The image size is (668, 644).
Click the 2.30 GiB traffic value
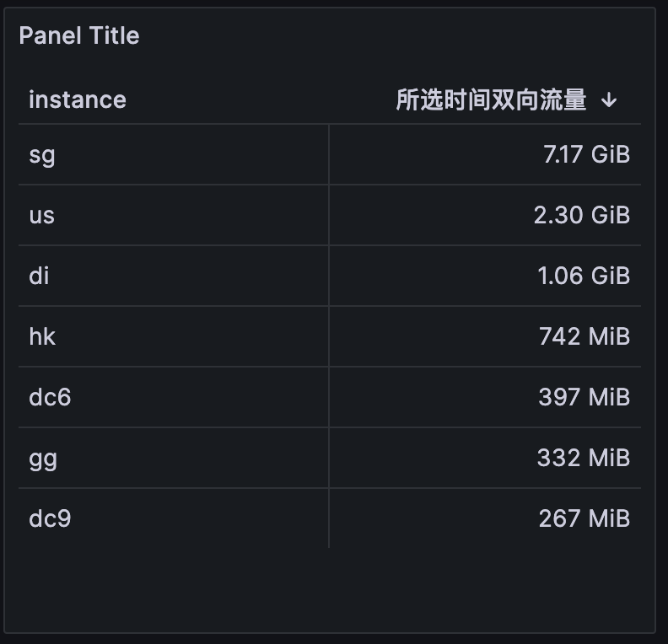pyautogui.click(x=582, y=216)
